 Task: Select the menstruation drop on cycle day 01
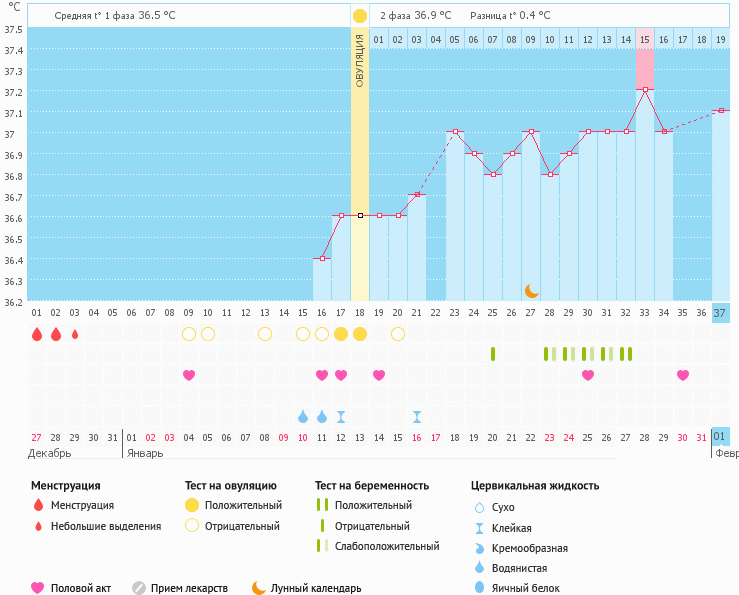(x=37, y=334)
